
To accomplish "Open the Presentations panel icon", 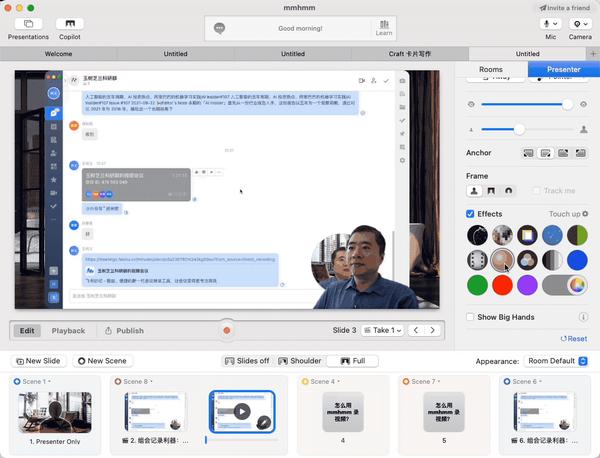I will pyautogui.click(x=28, y=24).
